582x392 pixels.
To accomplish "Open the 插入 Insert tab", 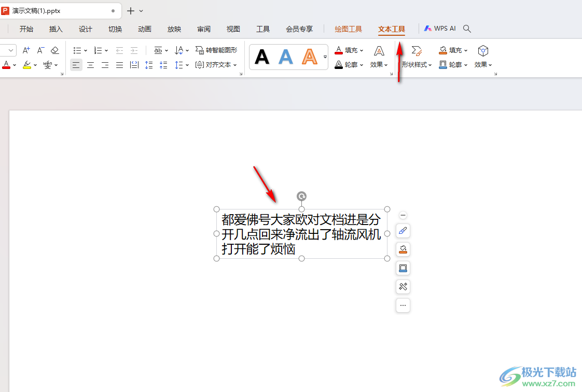I will pyautogui.click(x=56, y=29).
